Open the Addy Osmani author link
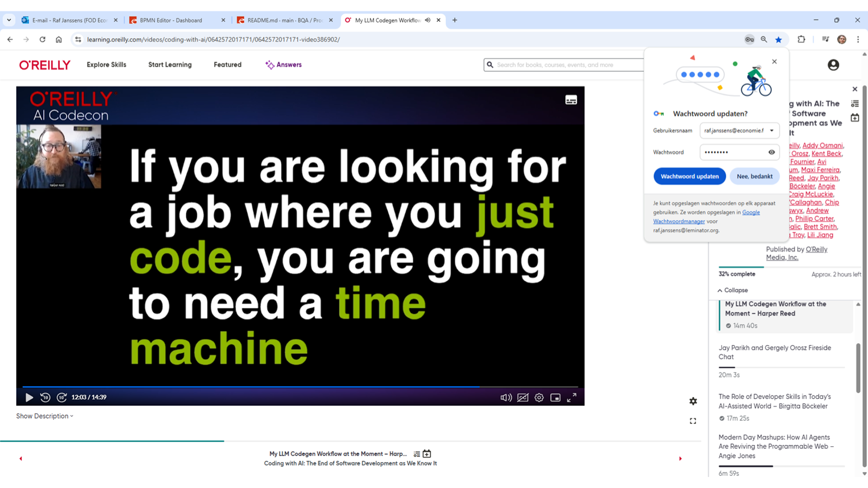 (822, 145)
